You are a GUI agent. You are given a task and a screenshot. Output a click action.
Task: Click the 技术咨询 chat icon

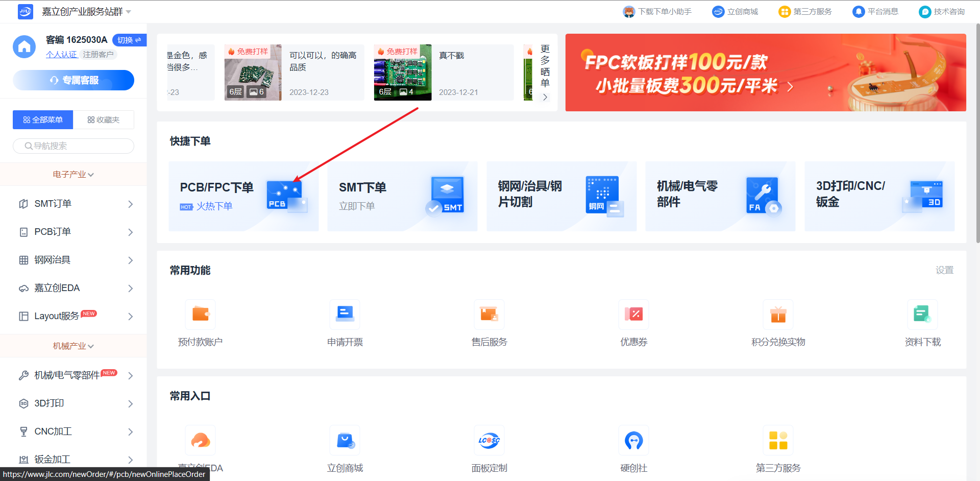(925, 12)
